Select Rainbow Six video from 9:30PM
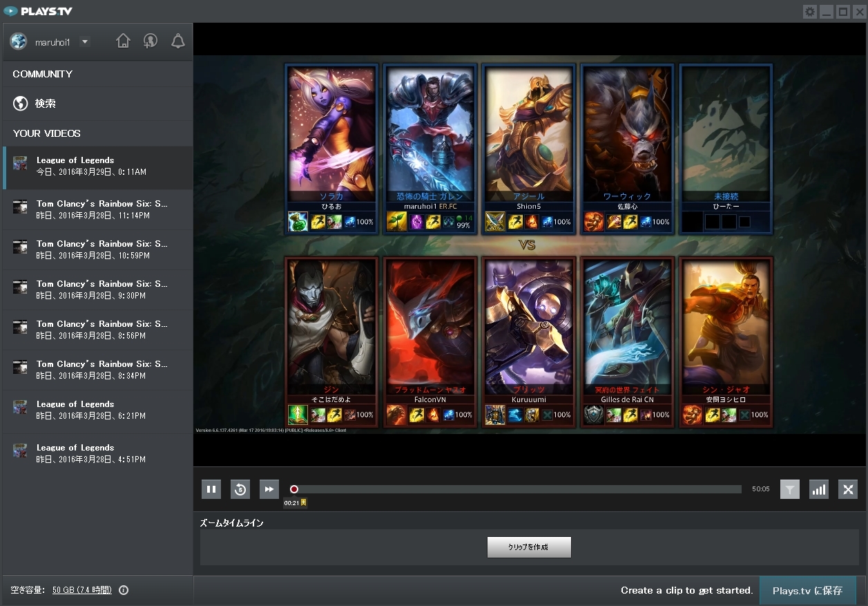The height and width of the screenshot is (606, 868). pos(98,290)
